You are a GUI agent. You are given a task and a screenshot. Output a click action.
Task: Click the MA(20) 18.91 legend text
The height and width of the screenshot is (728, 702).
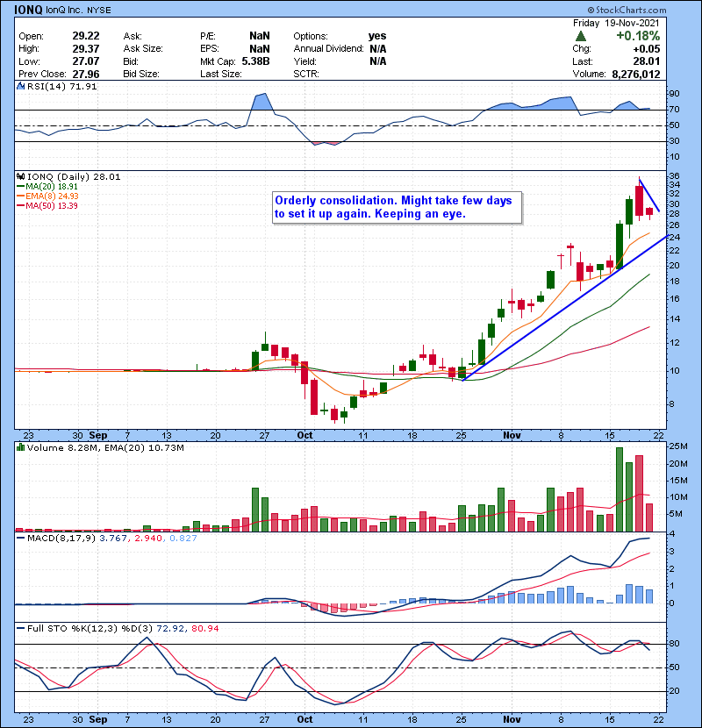point(52,187)
